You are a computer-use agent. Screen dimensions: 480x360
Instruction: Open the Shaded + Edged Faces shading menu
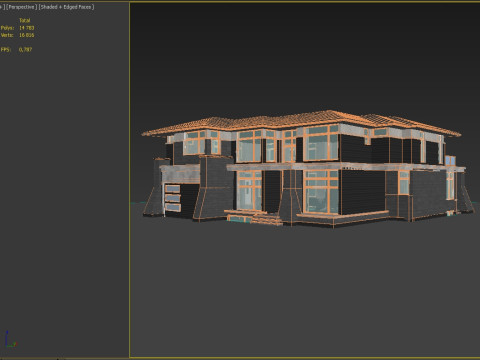click(x=66, y=7)
